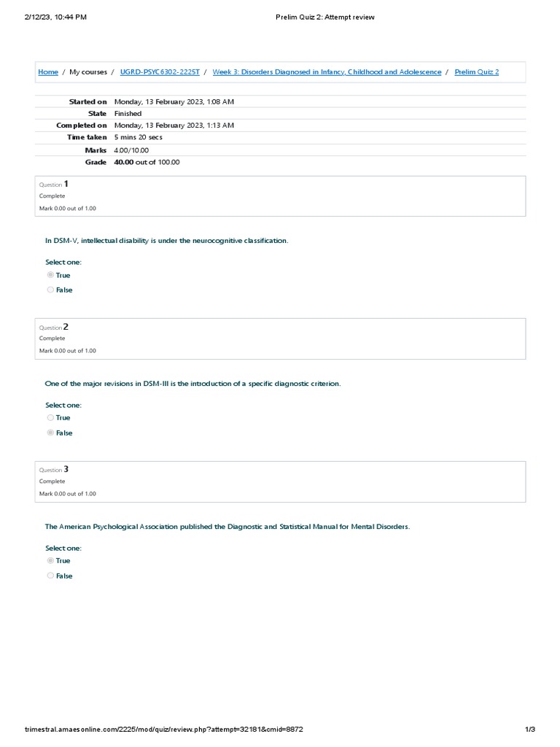Screen dimensions: 560x747
Task: Open the UGRD-PSYC6302-2225T course link
Action: [160, 72]
